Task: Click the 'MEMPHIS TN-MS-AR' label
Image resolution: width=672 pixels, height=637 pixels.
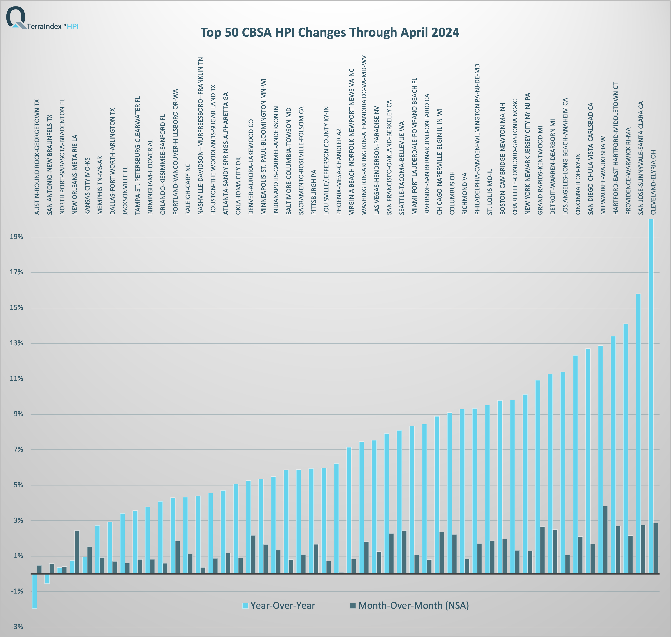Action: pyautogui.click(x=100, y=185)
